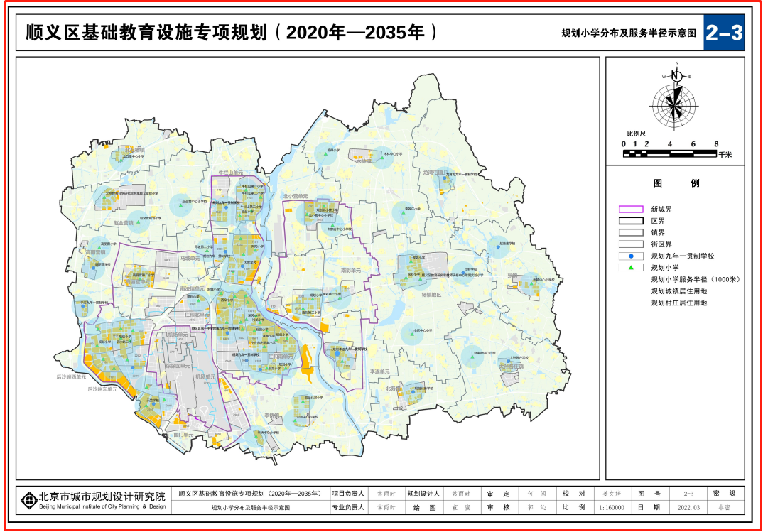Click the institute logo in the bottom-left title block
Viewport: 763px width, 532px height.
[x=29, y=499]
